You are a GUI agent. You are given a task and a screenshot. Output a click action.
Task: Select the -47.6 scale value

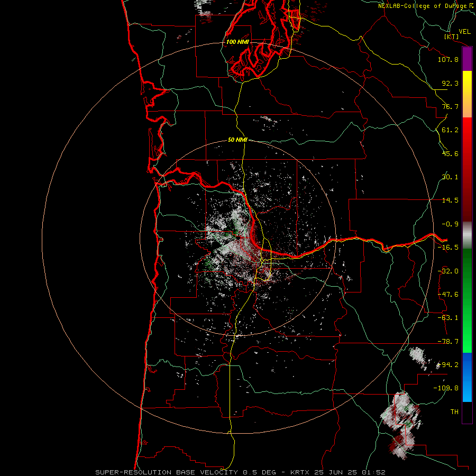[x=448, y=295]
